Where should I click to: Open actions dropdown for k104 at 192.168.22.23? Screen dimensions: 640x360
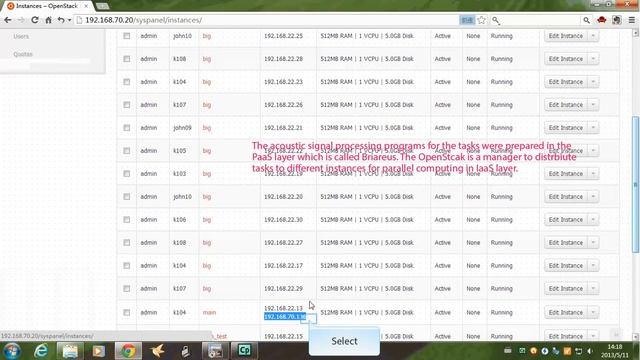pyautogui.click(x=593, y=82)
